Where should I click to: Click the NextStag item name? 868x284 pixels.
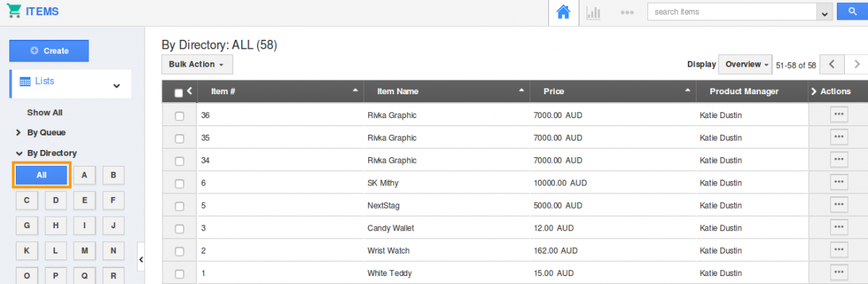[x=383, y=205]
